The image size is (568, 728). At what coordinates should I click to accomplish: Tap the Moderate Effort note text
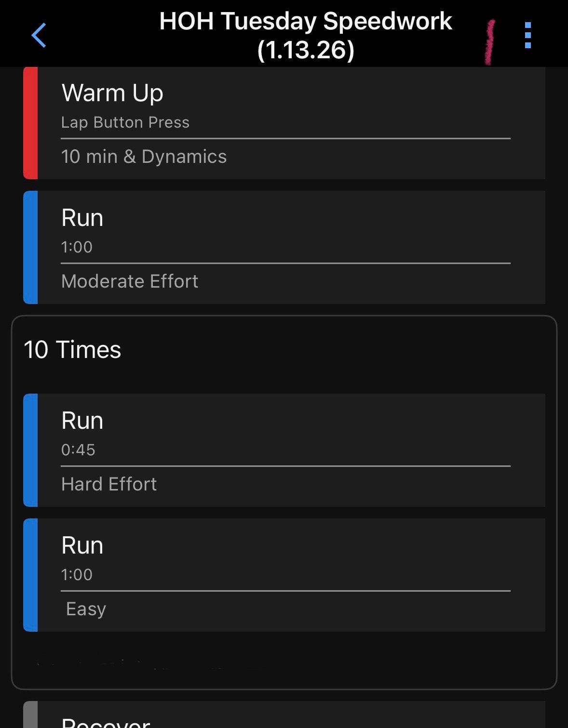(130, 281)
